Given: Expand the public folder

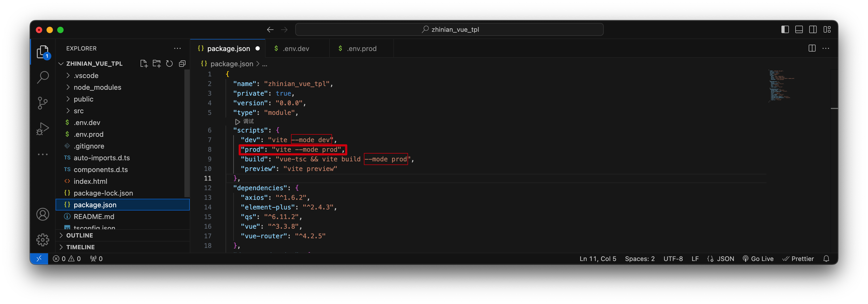Looking at the screenshot, I should coord(68,99).
